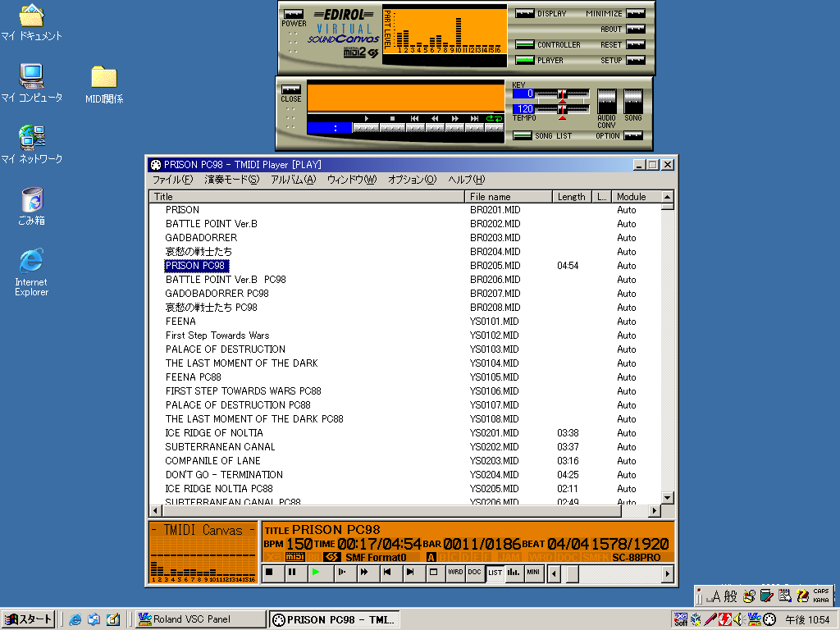
Task: Open the アルバム(A) menu
Action: 293,180
